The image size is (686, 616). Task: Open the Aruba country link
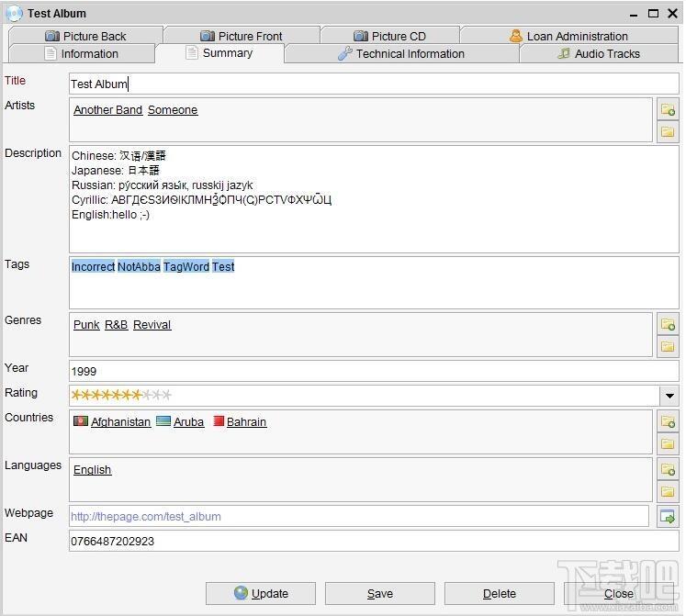pyautogui.click(x=189, y=421)
